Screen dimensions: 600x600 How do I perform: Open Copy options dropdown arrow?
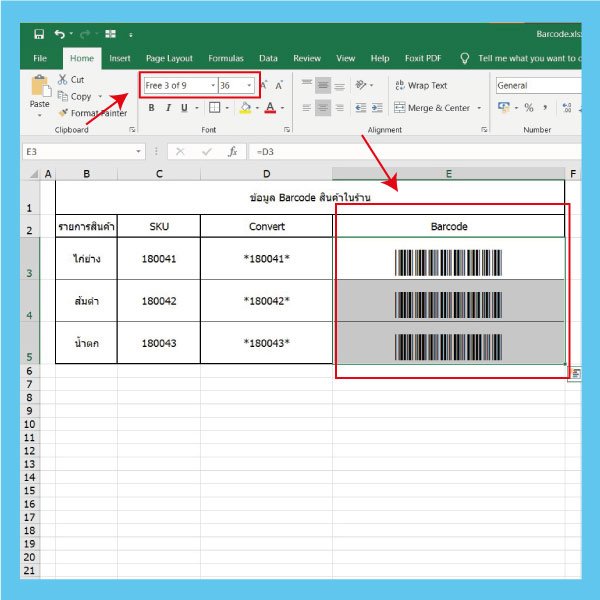click(100, 96)
